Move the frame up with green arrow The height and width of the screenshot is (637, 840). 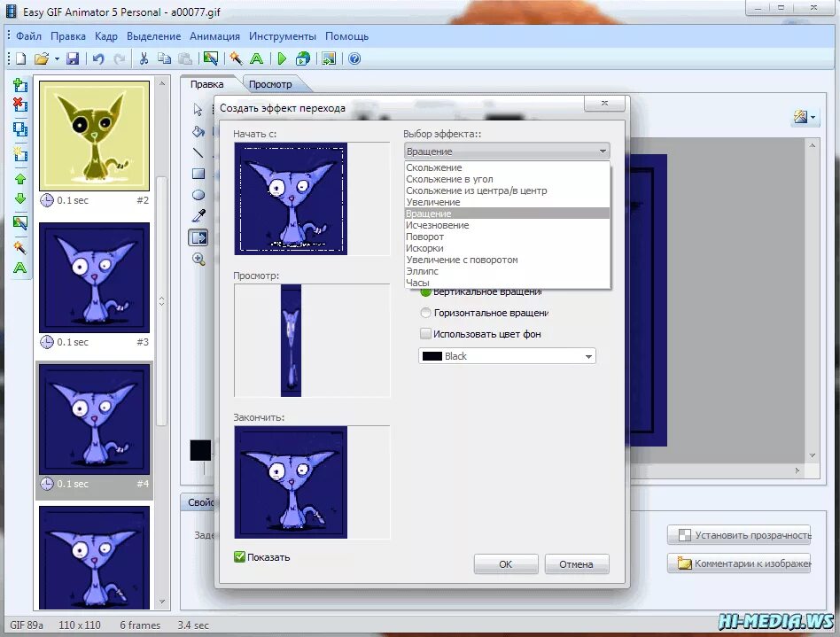(x=20, y=179)
